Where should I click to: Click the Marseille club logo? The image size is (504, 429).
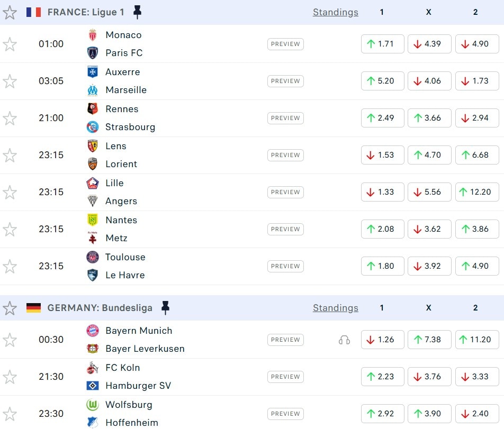(x=93, y=90)
